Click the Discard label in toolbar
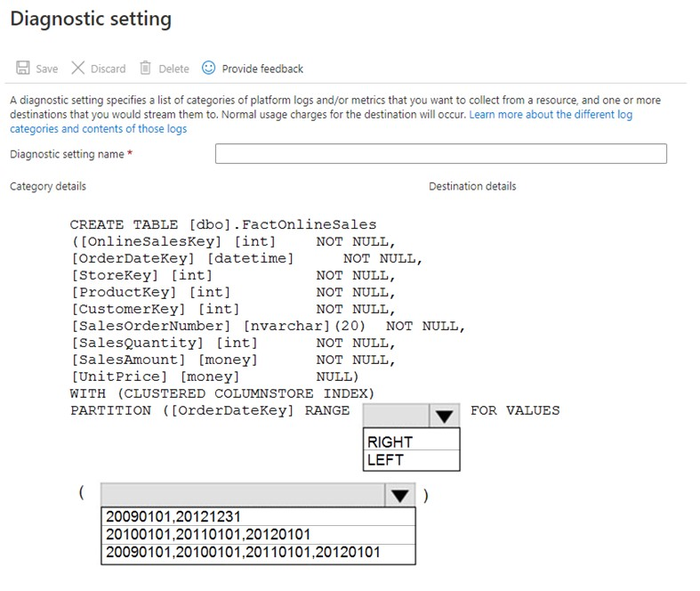The image size is (700, 591). coord(108,69)
